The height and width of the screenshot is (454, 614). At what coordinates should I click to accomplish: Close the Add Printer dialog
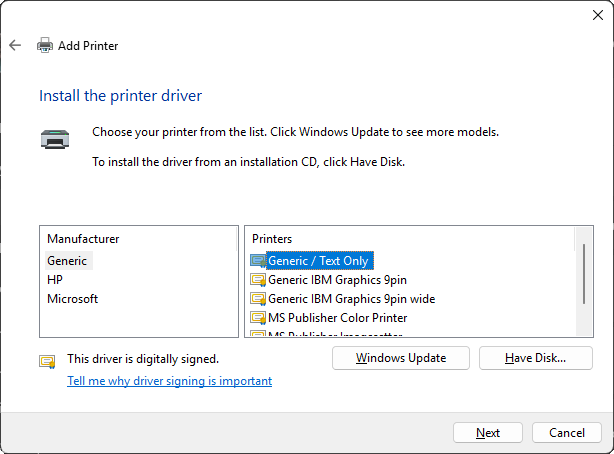tap(598, 15)
